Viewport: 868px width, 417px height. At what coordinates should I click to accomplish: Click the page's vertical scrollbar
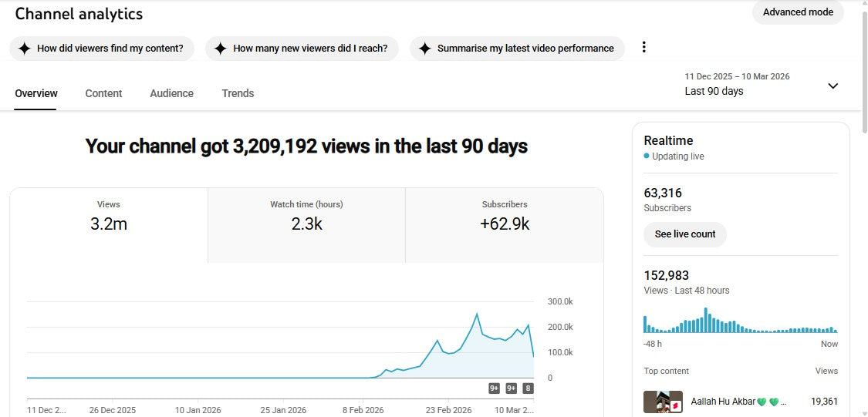(x=863, y=154)
